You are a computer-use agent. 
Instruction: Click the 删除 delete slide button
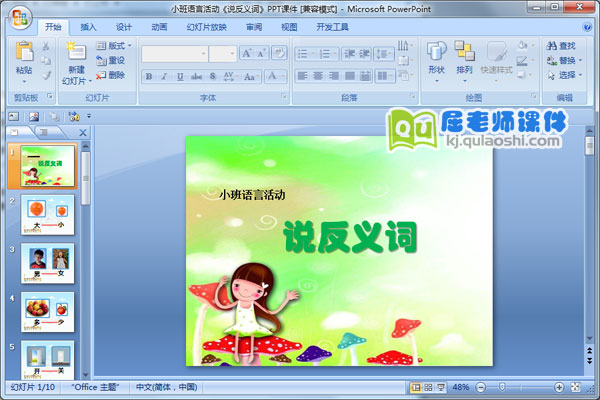point(111,75)
